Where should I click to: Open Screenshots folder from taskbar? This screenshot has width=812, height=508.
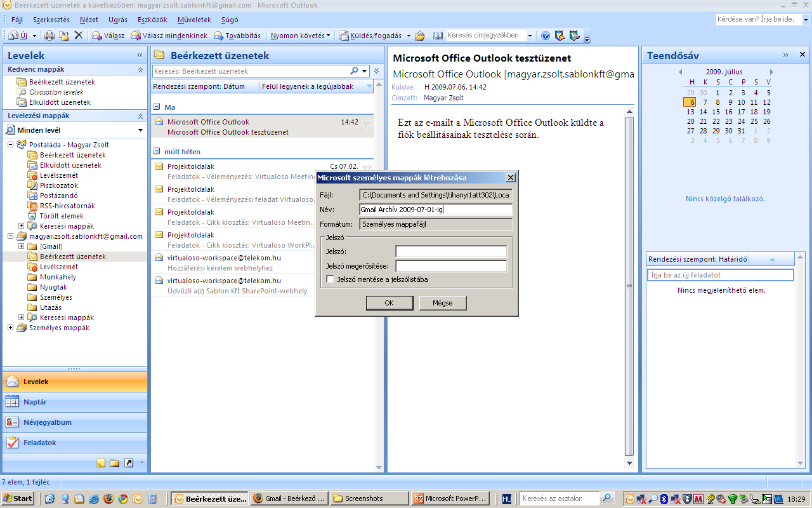370,498
